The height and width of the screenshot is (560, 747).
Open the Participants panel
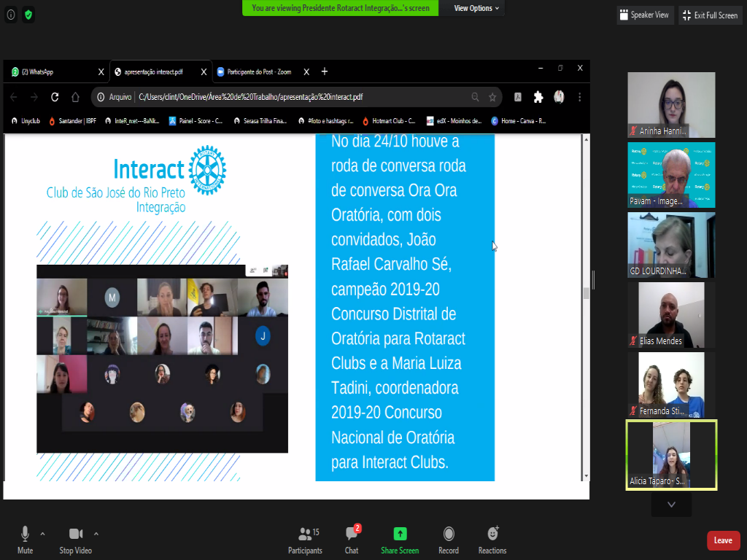305,540
